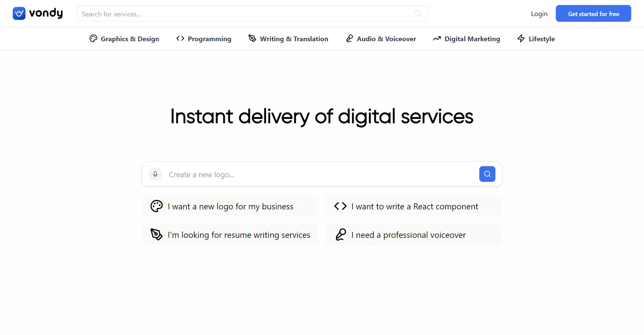Select the new logo for my business suggestion
644x335 pixels.
[x=230, y=206]
